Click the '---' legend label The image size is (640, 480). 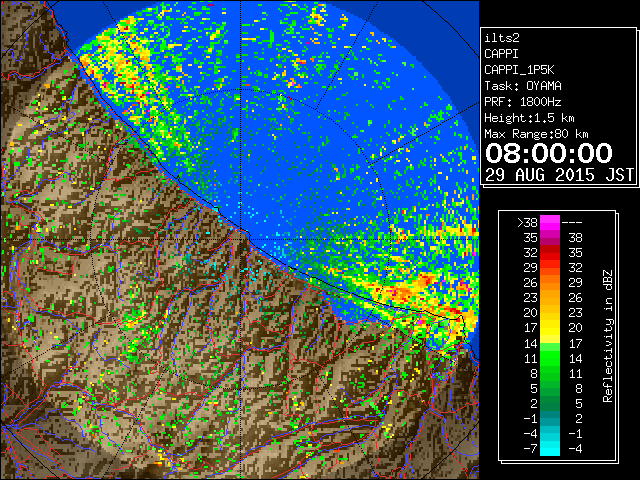point(572,223)
